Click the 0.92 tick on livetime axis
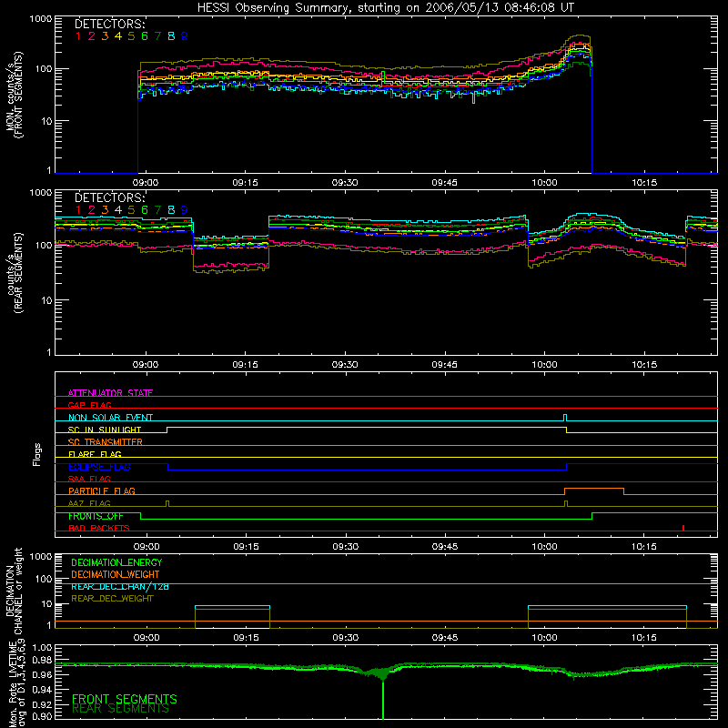 tap(42, 704)
